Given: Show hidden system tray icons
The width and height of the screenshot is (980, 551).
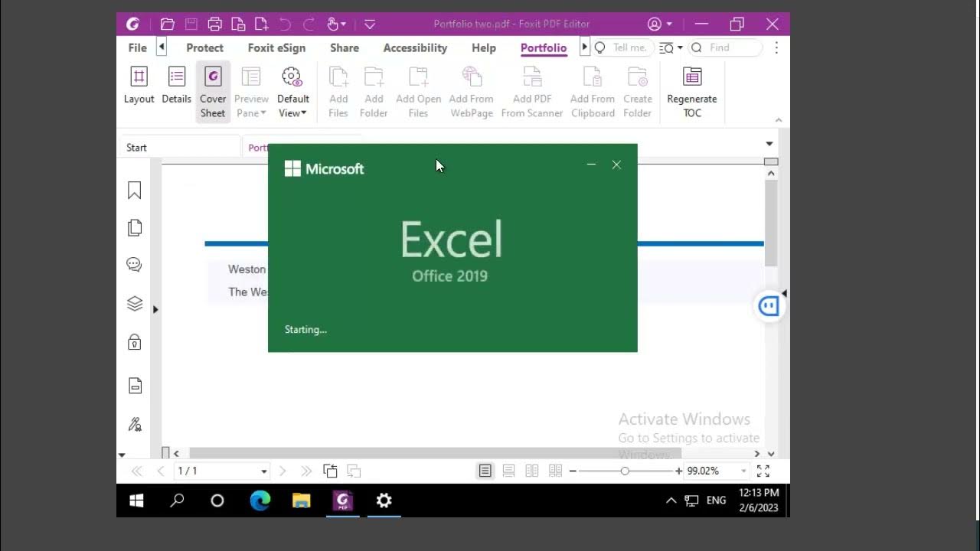Looking at the screenshot, I should (x=671, y=500).
